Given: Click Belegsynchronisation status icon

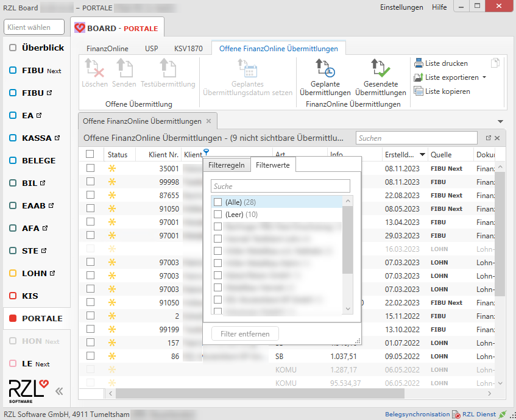Looking at the screenshot, I should (x=456, y=415).
